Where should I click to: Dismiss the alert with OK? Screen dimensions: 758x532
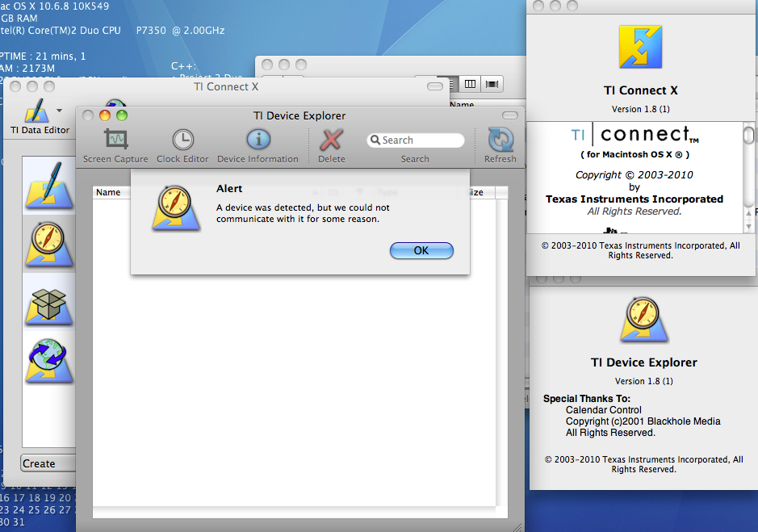click(421, 250)
